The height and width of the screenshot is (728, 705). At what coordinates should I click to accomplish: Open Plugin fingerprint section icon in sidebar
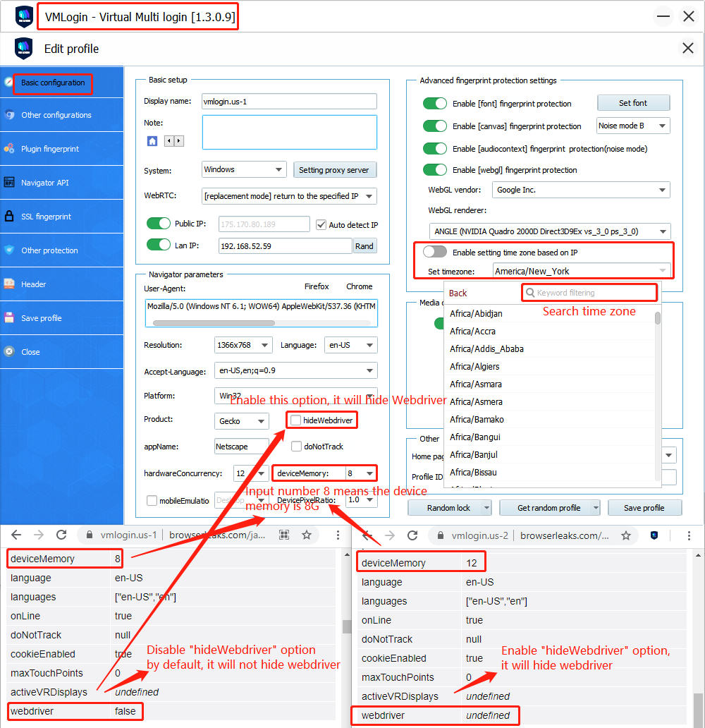click(x=9, y=149)
